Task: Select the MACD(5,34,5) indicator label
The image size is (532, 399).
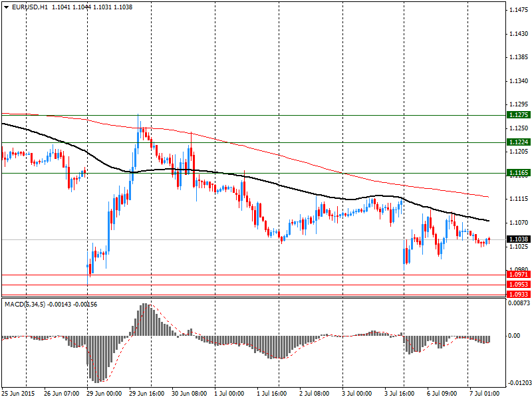Action: (25, 305)
